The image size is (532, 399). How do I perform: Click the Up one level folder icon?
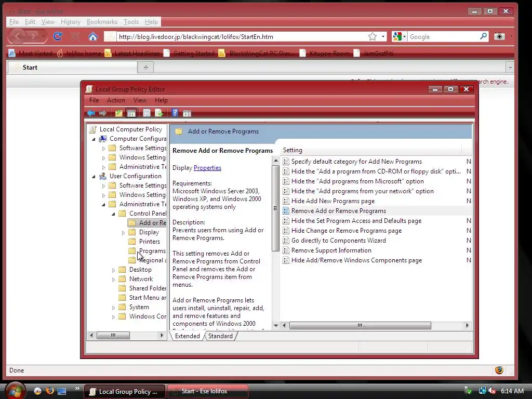pyautogui.click(x=119, y=113)
